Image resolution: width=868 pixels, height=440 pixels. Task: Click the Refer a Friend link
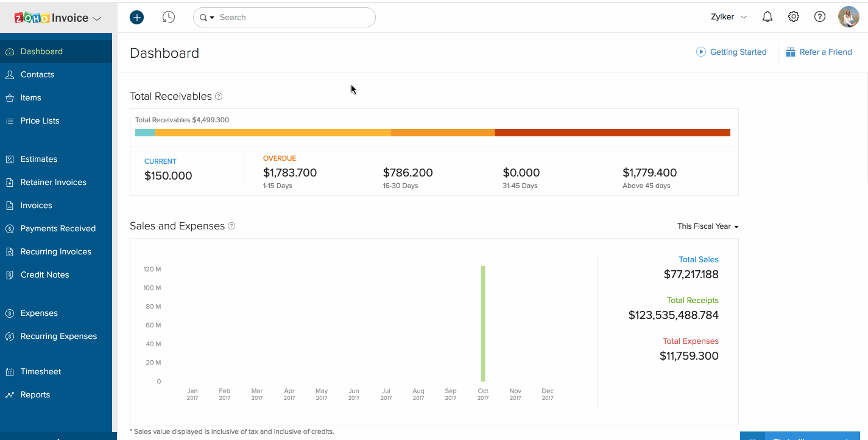(x=825, y=52)
